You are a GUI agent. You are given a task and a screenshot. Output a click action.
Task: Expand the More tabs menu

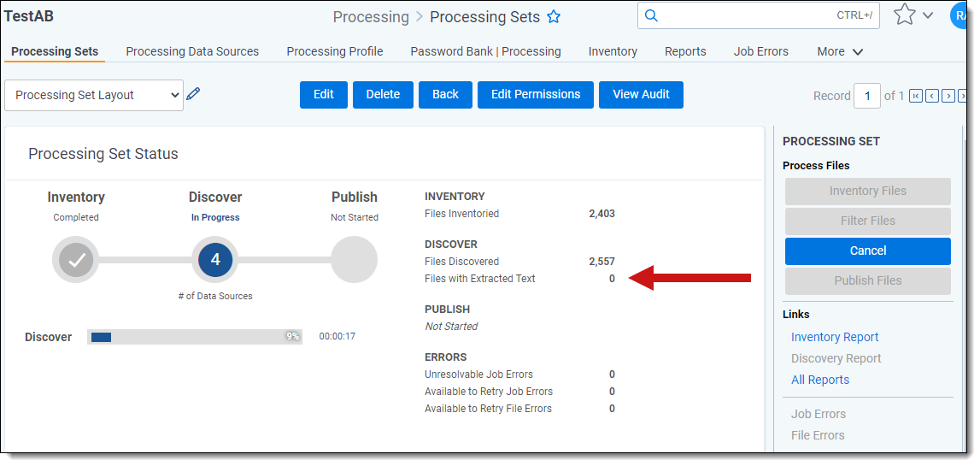[x=840, y=51]
